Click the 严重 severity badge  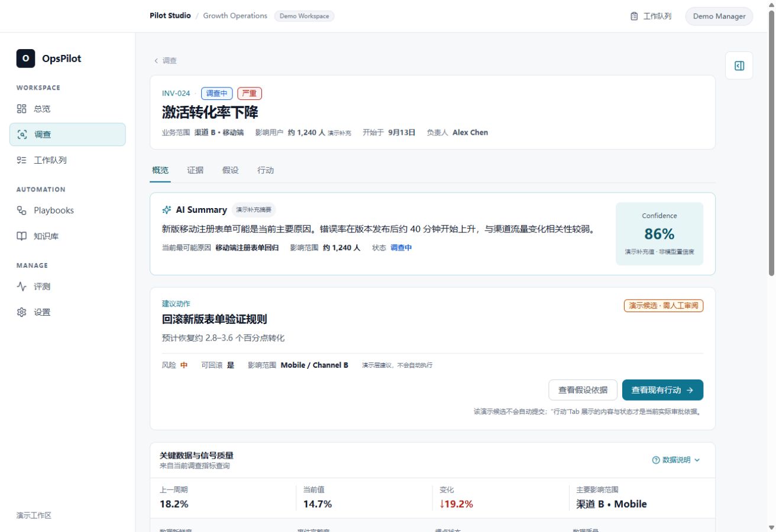250,93
